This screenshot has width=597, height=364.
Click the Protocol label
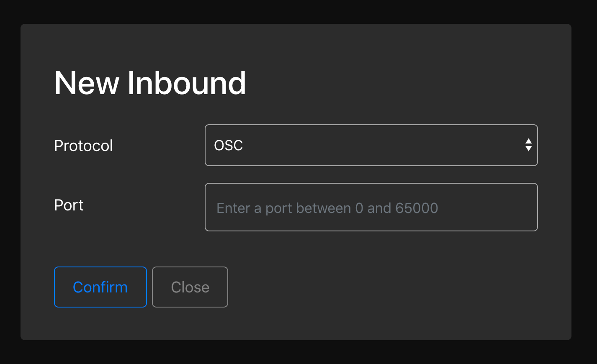[83, 146]
